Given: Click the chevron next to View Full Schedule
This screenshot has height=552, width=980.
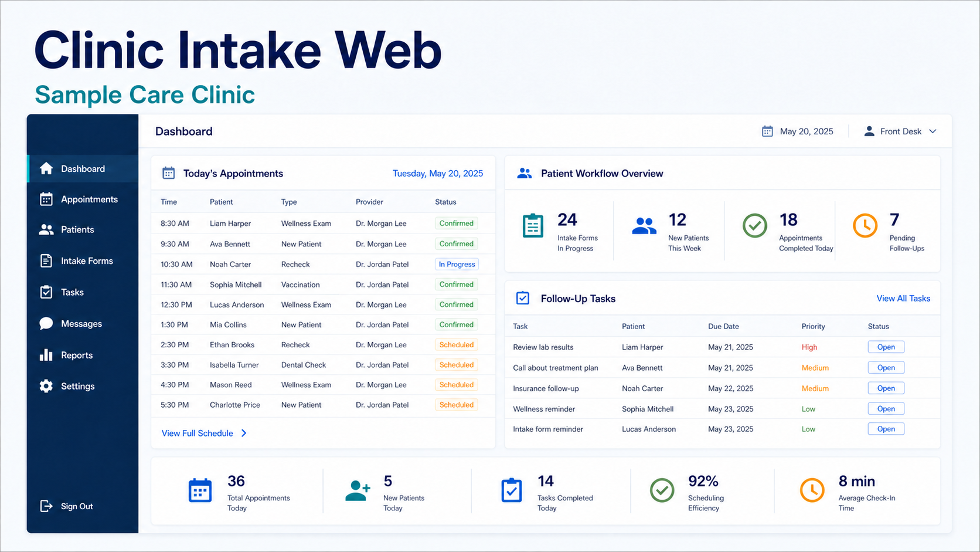Looking at the screenshot, I should [x=244, y=434].
